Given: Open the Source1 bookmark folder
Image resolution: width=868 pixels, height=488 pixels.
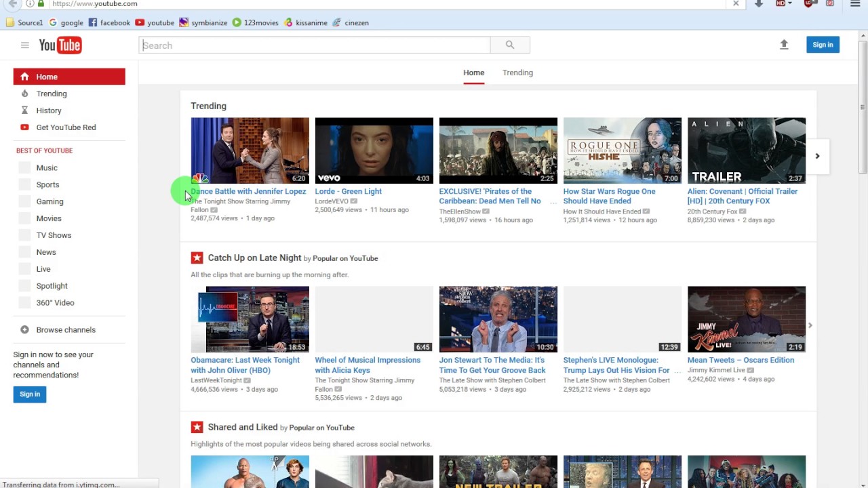Looking at the screenshot, I should click(x=24, y=22).
